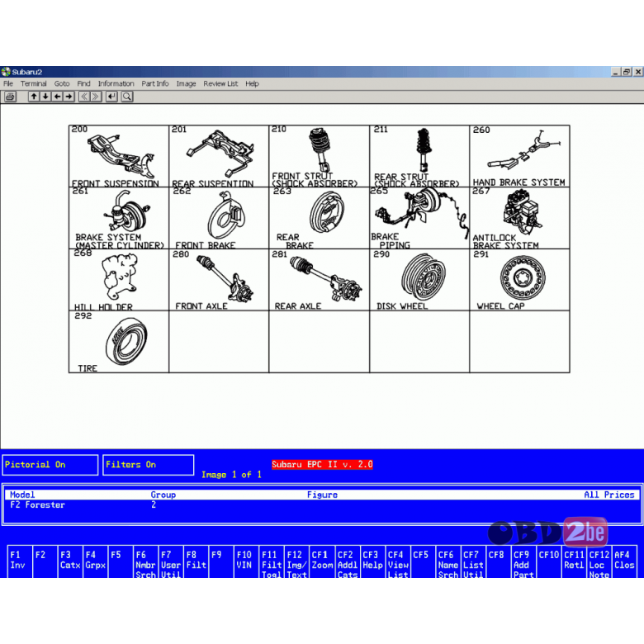Click the up arrow toolbar button
This screenshot has width=644, height=644.
[34, 97]
